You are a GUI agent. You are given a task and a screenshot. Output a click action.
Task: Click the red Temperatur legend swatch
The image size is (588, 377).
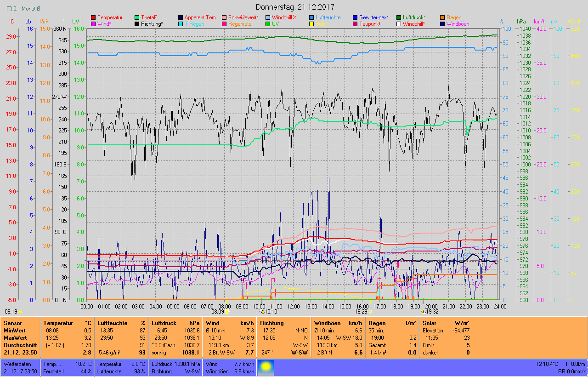pos(94,17)
